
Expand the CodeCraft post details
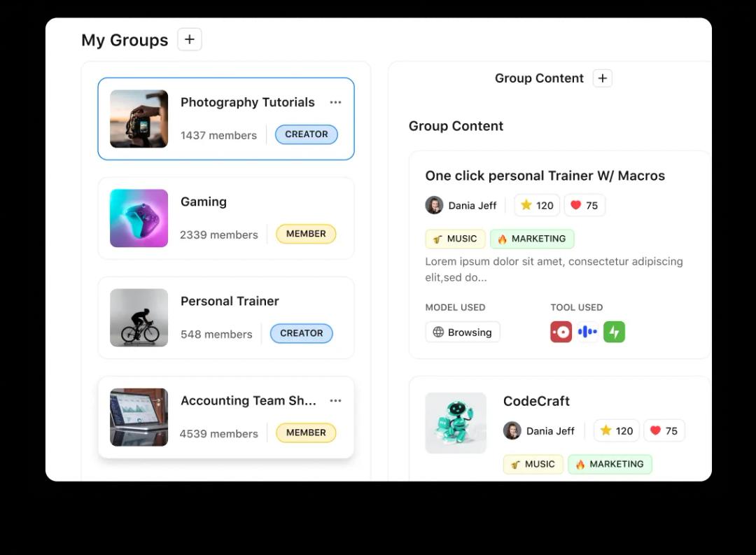tap(536, 401)
